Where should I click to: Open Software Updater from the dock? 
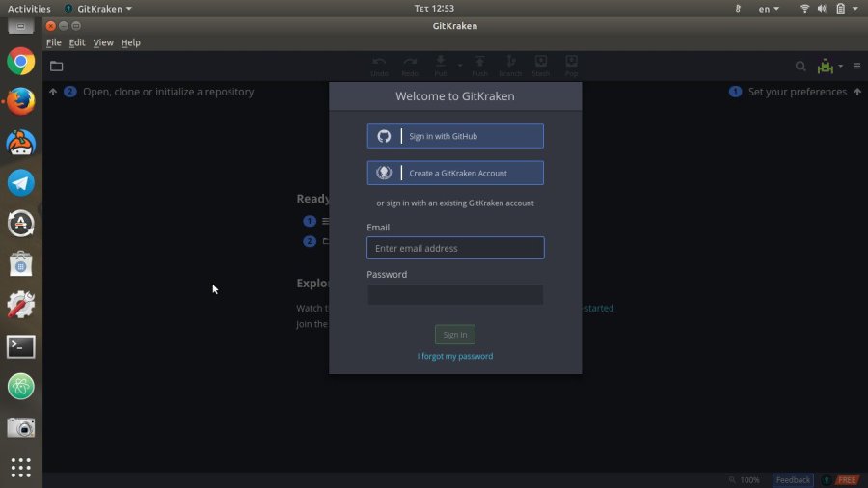tap(21, 224)
